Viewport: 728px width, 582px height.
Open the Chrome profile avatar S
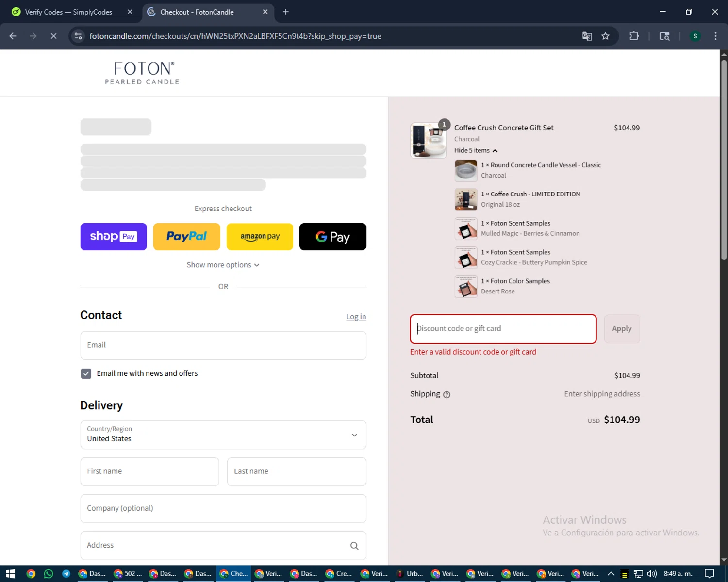tap(695, 36)
